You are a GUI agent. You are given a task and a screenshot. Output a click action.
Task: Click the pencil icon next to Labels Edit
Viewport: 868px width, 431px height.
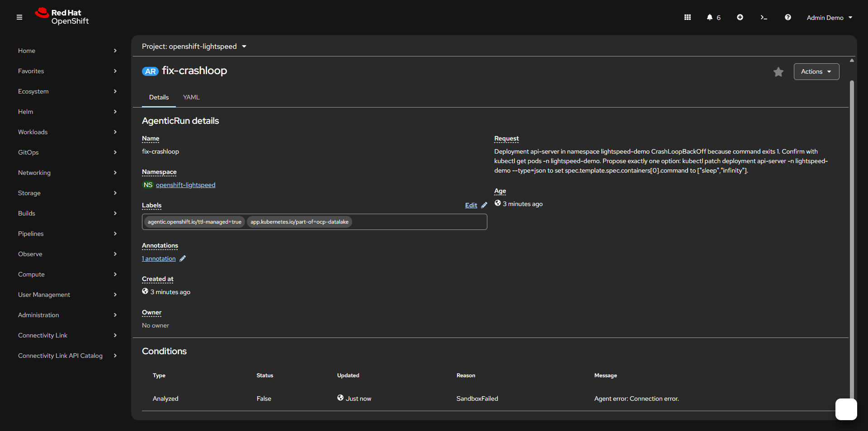coord(484,205)
